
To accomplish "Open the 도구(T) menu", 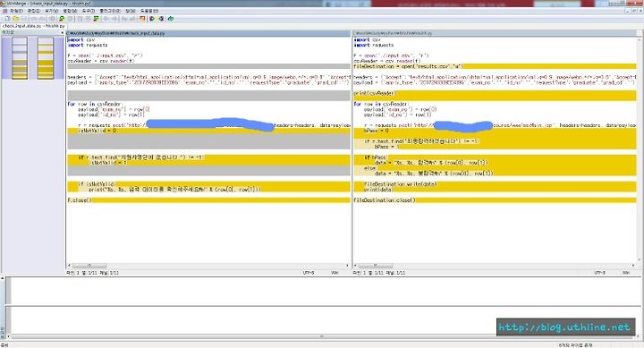I will coord(89,11).
